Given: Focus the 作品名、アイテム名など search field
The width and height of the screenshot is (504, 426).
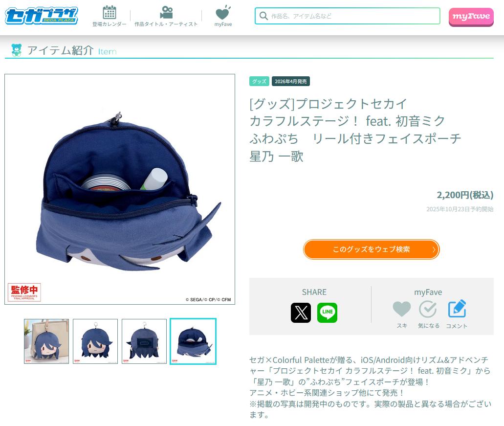Looking at the screenshot, I should [x=348, y=16].
